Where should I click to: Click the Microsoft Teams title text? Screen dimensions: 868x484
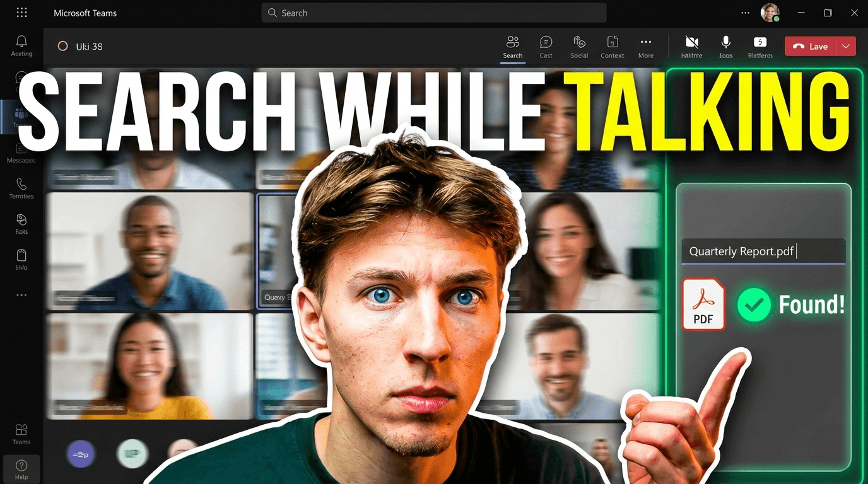pyautogui.click(x=85, y=13)
